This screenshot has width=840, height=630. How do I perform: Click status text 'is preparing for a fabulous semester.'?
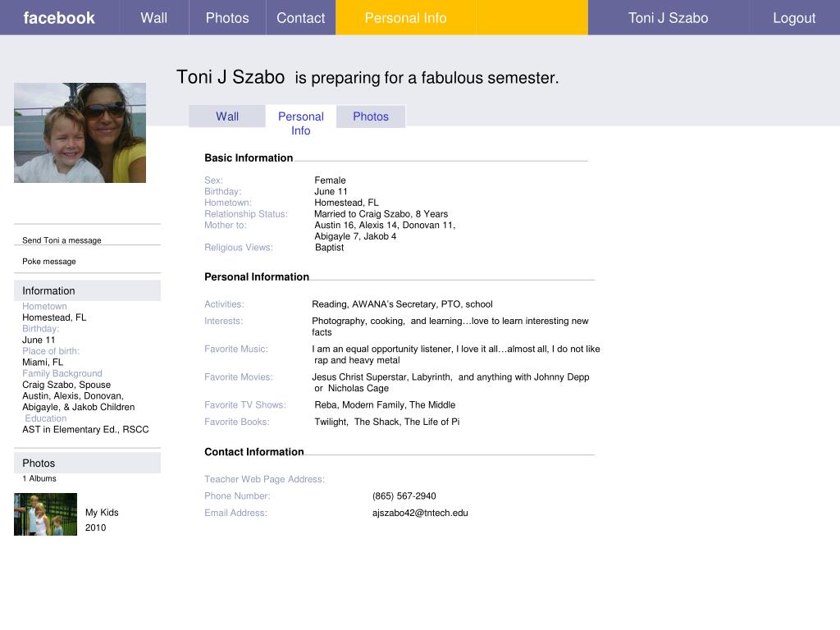click(x=427, y=78)
